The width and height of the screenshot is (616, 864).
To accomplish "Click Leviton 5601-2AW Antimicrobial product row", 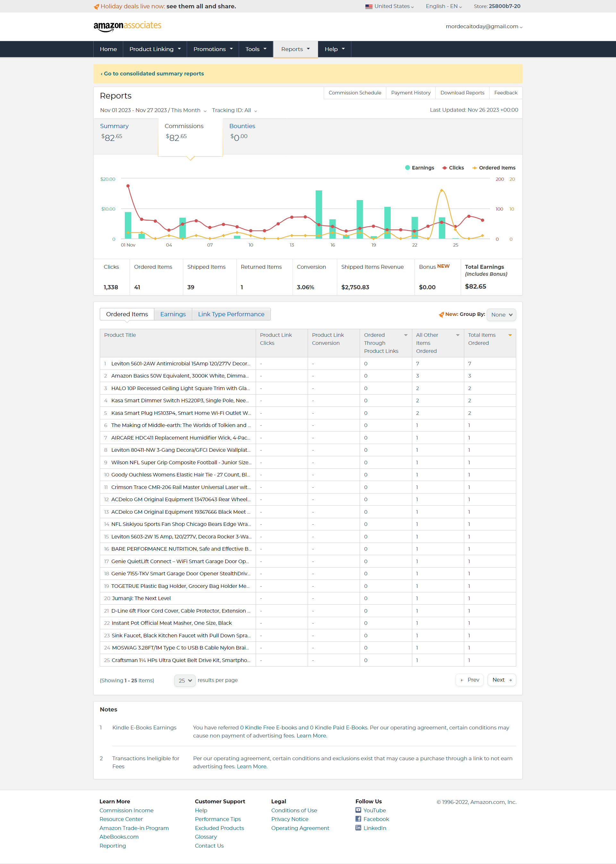I will 308,364.
